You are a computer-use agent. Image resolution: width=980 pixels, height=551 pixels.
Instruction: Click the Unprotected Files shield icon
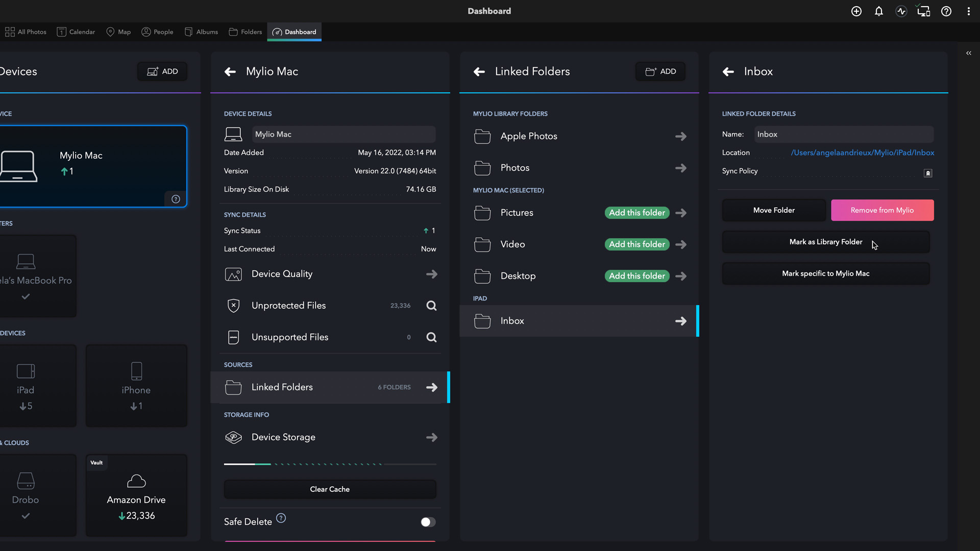click(x=233, y=306)
